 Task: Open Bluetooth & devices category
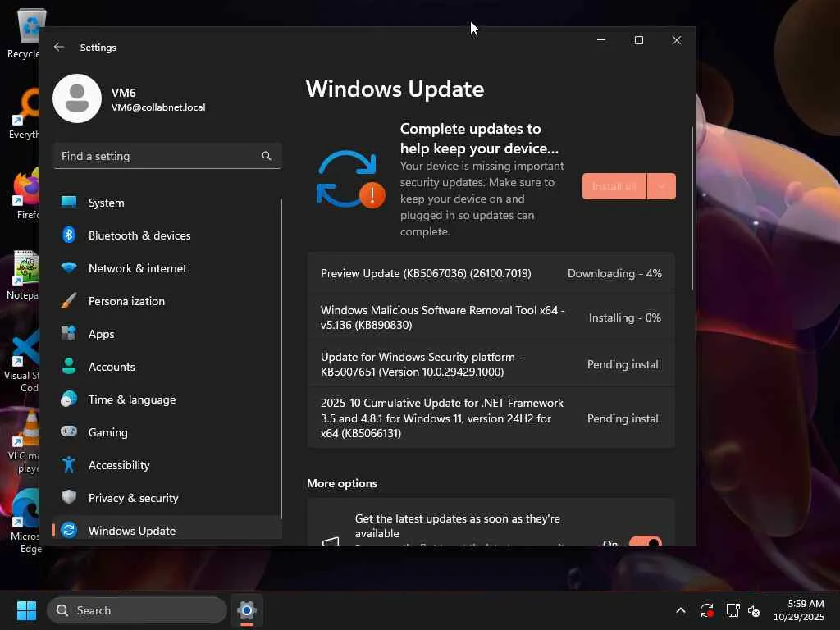(x=167, y=235)
